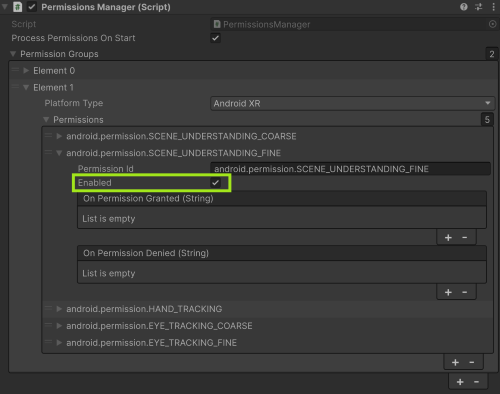Click the object picker circle for Script field
500x394 pixels.
click(x=492, y=24)
